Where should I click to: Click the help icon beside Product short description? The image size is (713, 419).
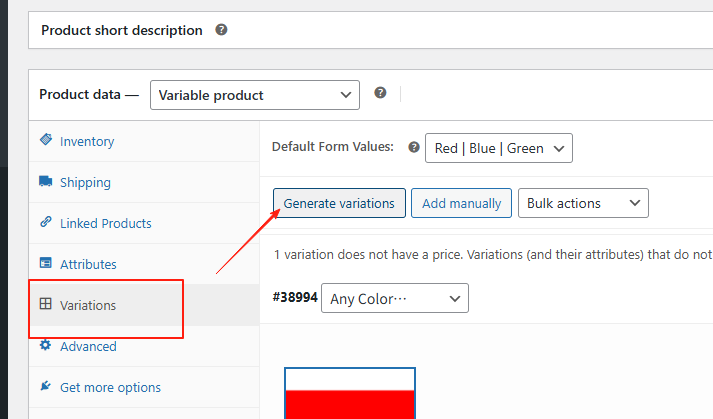(222, 30)
